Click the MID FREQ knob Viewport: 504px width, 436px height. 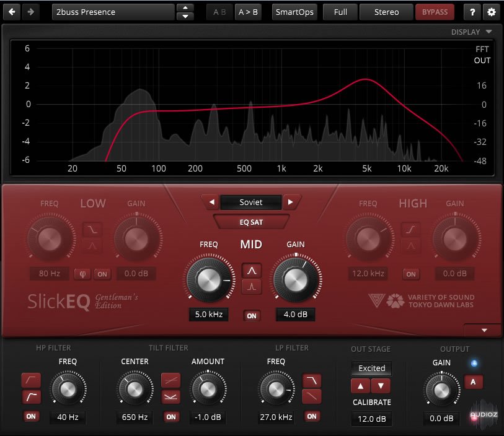point(210,280)
